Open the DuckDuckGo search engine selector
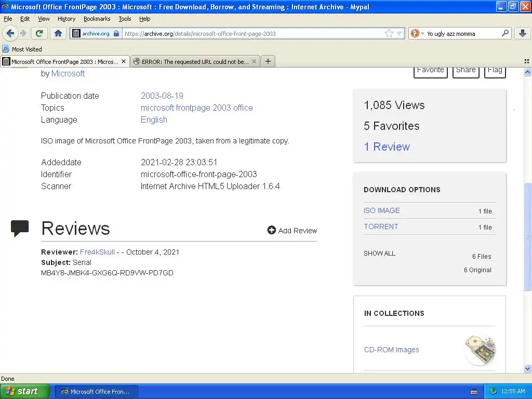Screen dimensions: 532x399 click(x=417, y=33)
